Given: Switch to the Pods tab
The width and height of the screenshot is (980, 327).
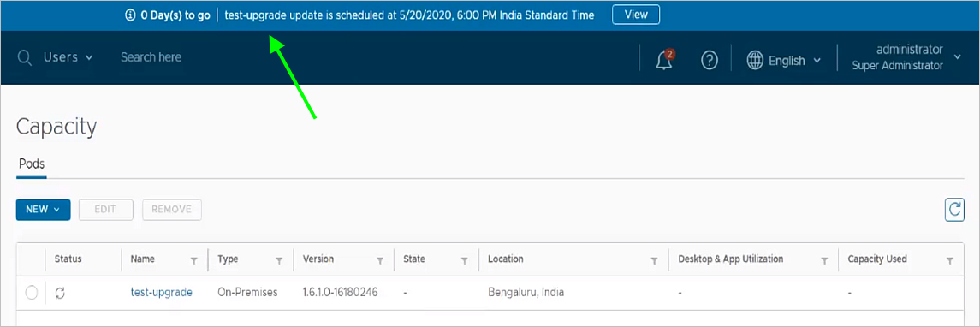Looking at the screenshot, I should coord(32,163).
